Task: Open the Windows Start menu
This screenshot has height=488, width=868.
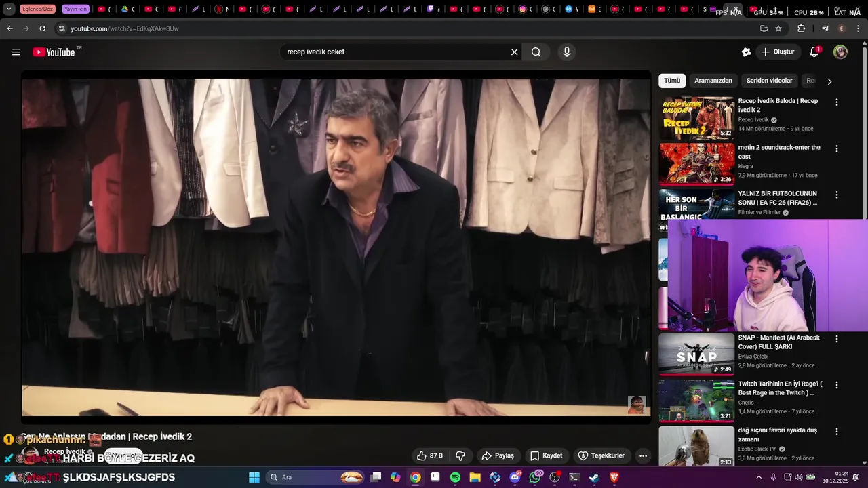Action: point(254,477)
